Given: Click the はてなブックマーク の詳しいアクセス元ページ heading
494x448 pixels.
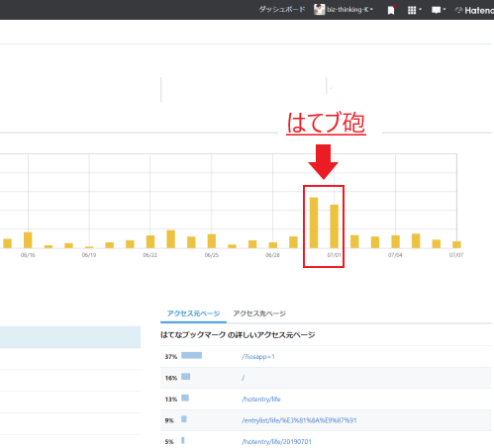Looking at the screenshot, I should pyautogui.click(x=238, y=335).
